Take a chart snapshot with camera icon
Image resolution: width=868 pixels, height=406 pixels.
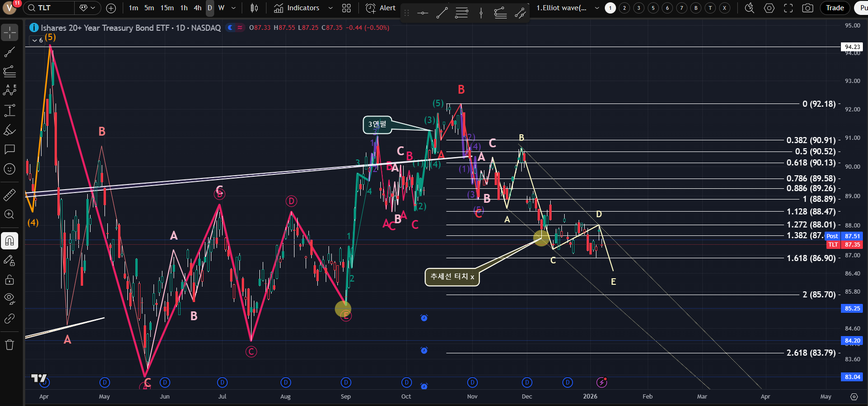(x=807, y=8)
